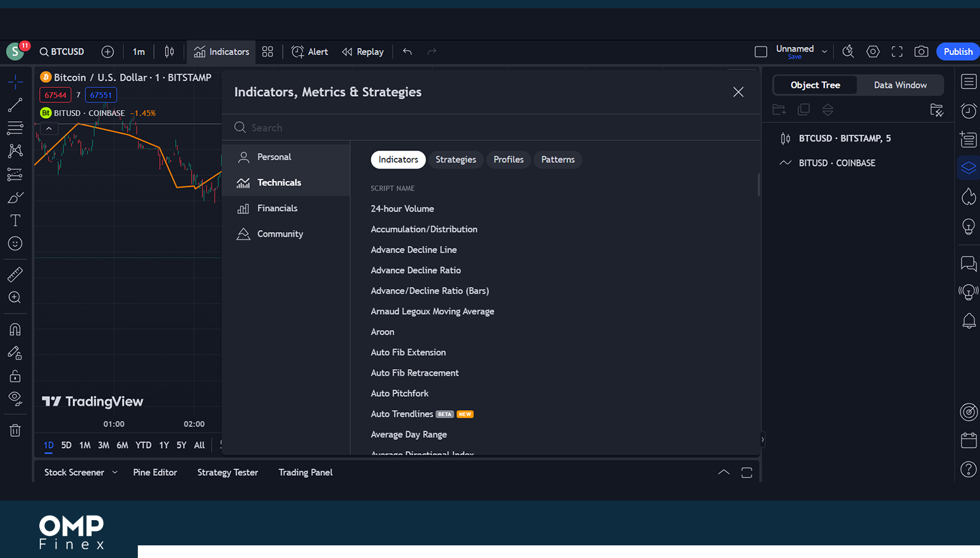The width and height of the screenshot is (980, 558).
Task: Open the alerts clock panel icon
Action: pos(969,111)
